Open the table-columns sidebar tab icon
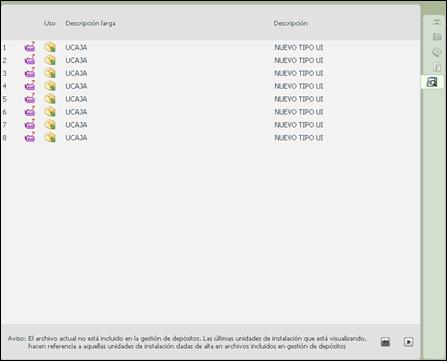This screenshot has width=447, height=361. coord(437,37)
